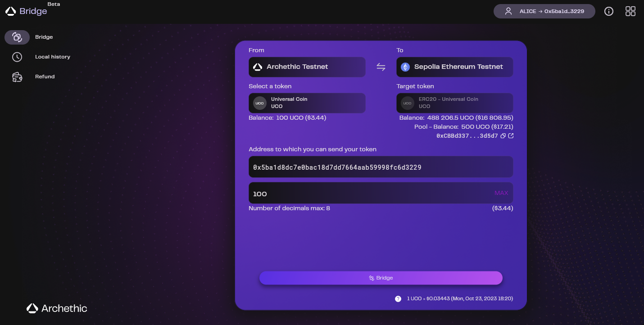Open the ALICE account connection button
The height and width of the screenshot is (325, 644).
(544, 11)
